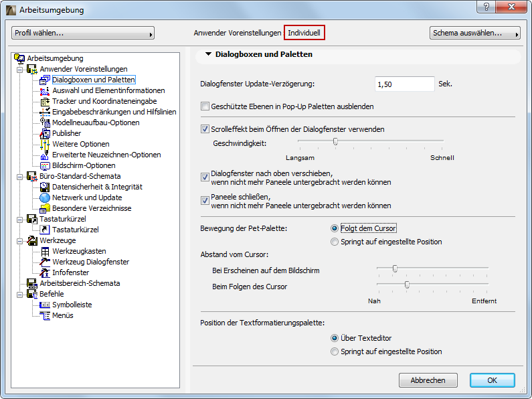The width and height of the screenshot is (532, 399).
Task: Click the Tracker und Koordinateneingabe icon
Action: (x=45, y=102)
